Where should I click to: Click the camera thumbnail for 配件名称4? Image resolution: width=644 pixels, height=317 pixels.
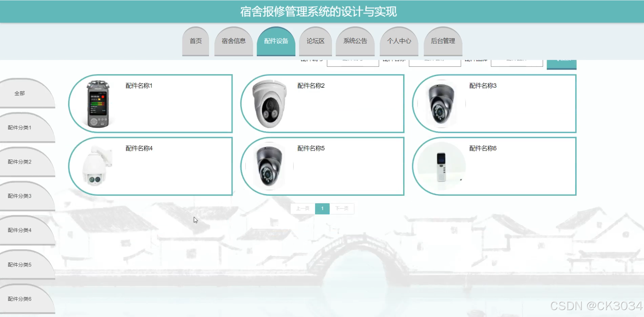pos(97,166)
